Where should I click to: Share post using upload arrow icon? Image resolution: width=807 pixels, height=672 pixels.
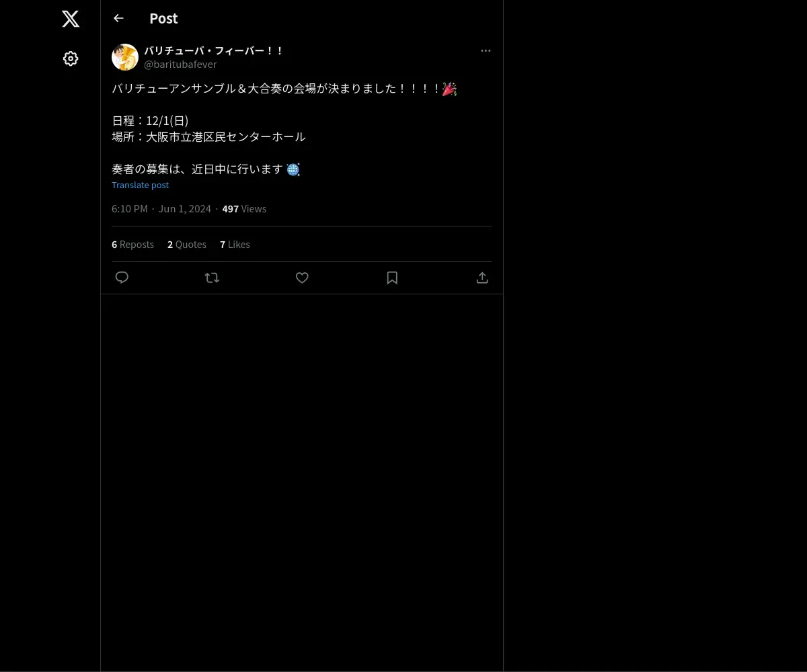[x=482, y=278]
